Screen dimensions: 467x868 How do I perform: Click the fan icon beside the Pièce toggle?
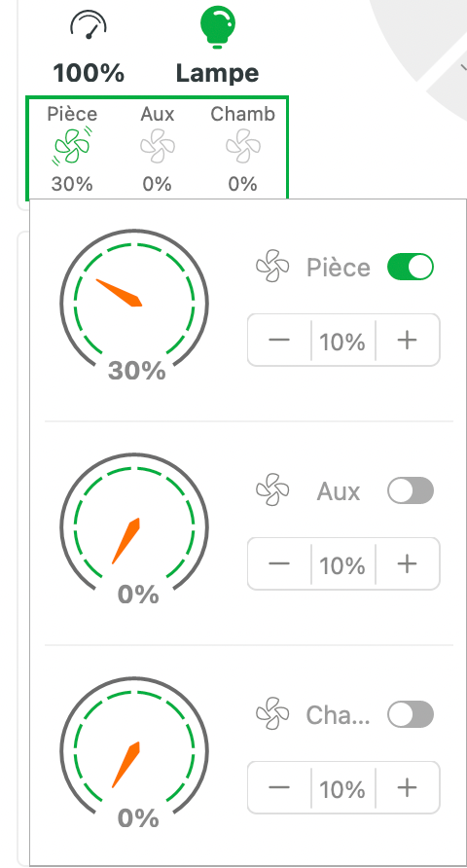point(272,267)
